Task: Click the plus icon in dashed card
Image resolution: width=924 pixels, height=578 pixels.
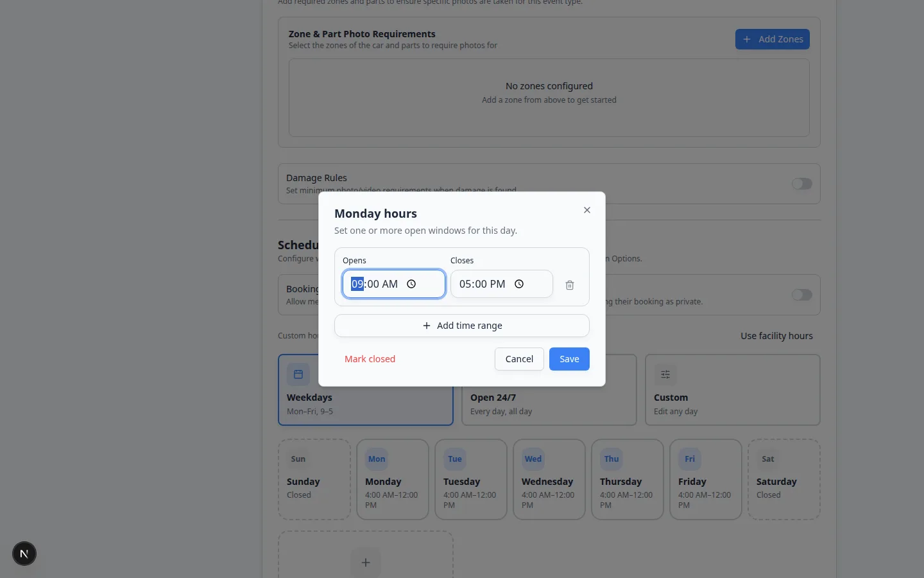Action: click(x=366, y=563)
